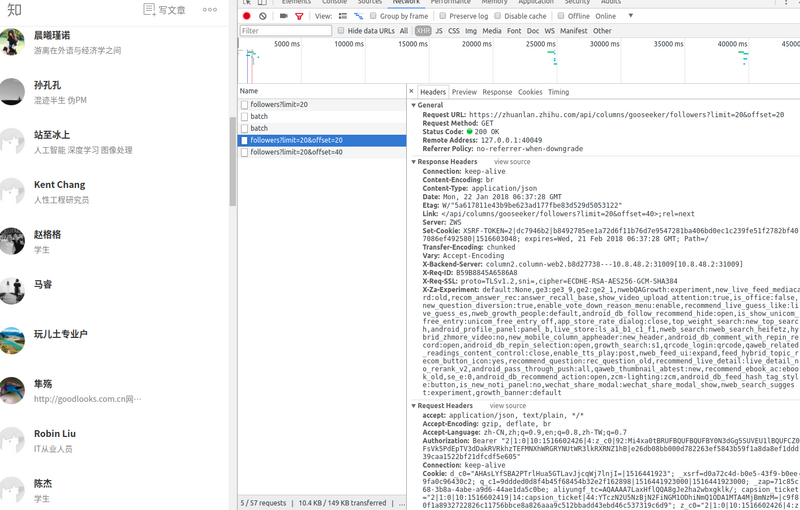Click avatar of 晨曦瑾诺
Screen dimensions: 800x510
click(x=12, y=42)
